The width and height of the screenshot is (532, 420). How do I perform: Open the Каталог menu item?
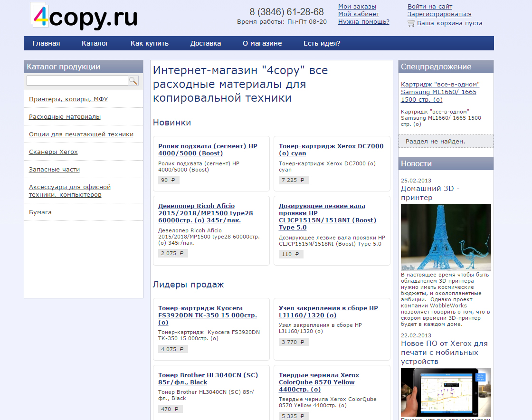(95, 43)
